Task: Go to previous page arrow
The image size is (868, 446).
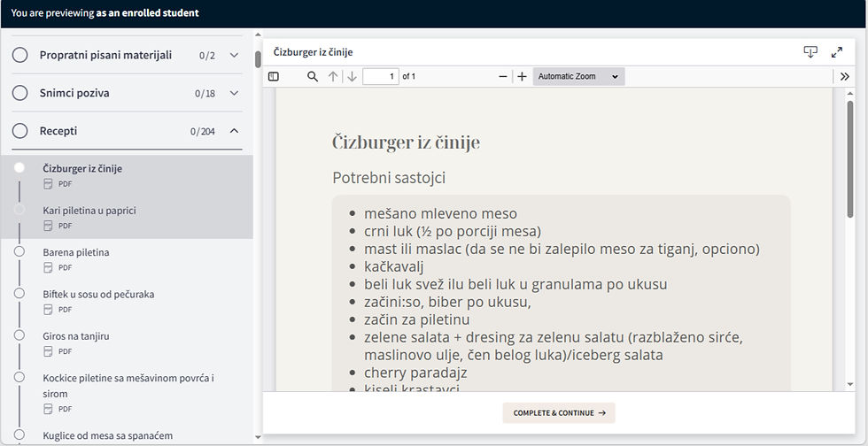Action: 333,76
